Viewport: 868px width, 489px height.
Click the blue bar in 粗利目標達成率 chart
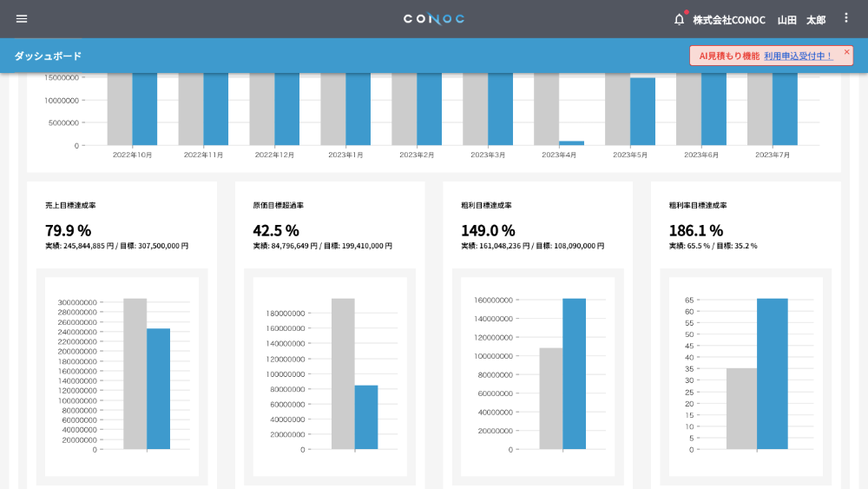point(574,373)
